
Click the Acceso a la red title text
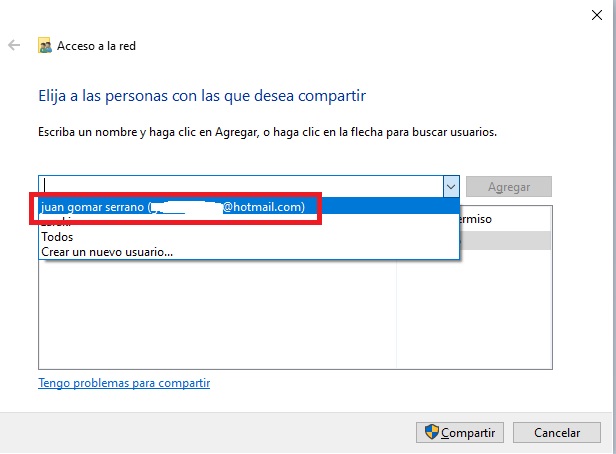(96, 46)
